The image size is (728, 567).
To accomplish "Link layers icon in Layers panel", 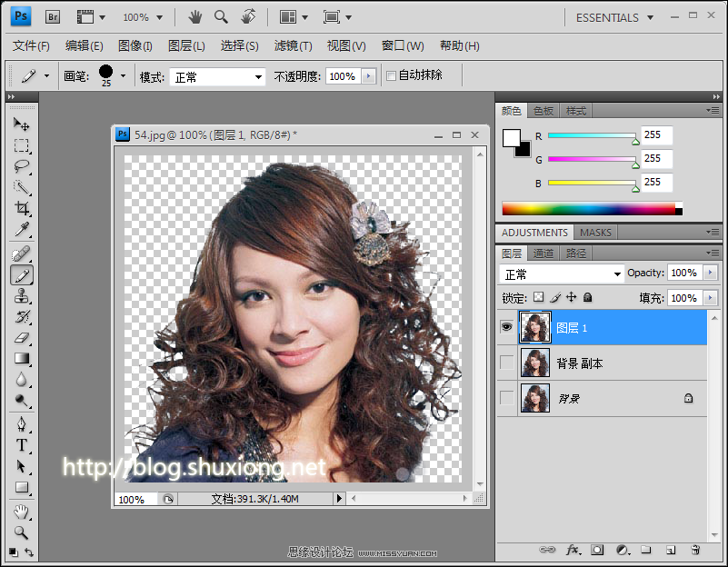I will (x=547, y=550).
